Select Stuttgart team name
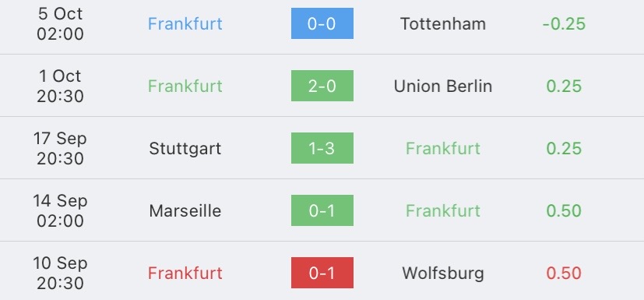This screenshot has width=644, height=300. point(185,148)
